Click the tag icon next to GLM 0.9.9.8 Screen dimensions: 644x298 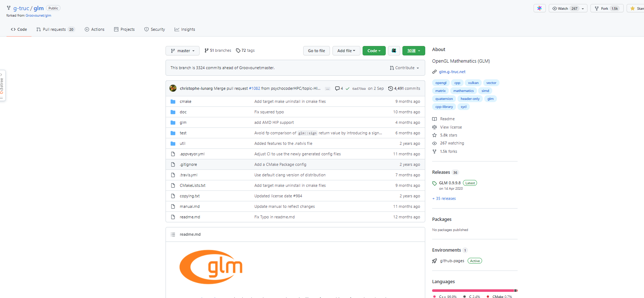435,183
